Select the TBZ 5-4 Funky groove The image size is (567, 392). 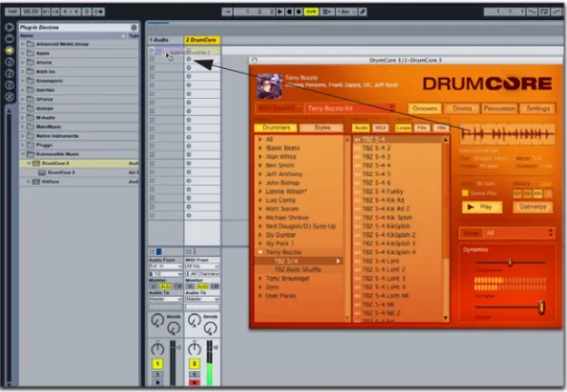[398, 192]
